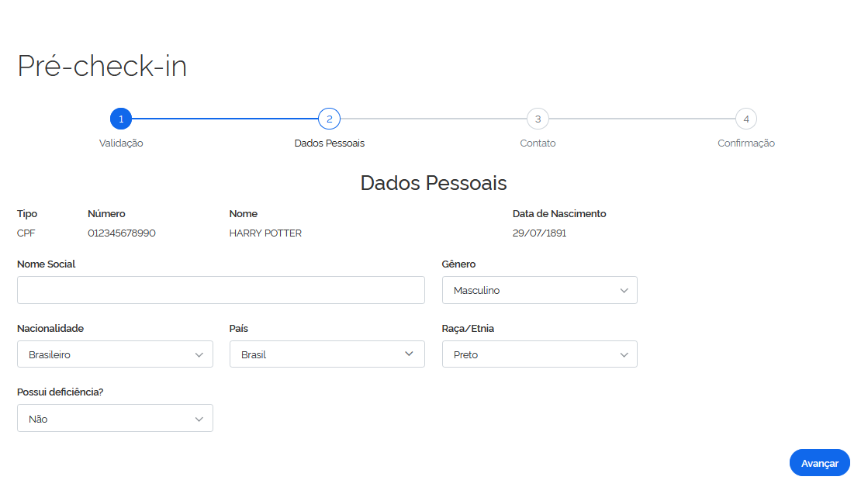Screen dimensions: 868x487
Task: Click step 1 circle Validação
Action: tap(121, 119)
